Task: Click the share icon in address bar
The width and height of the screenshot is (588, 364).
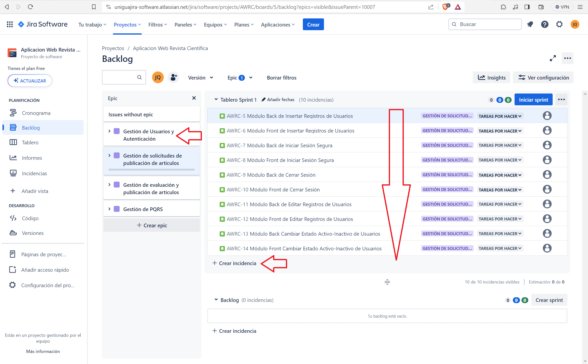Action: (x=431, y=7)
